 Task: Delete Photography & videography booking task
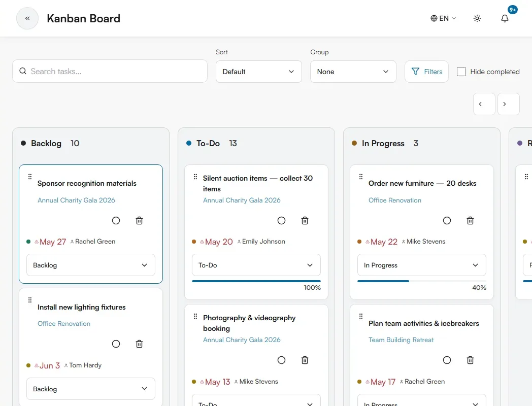pos(305,360)
